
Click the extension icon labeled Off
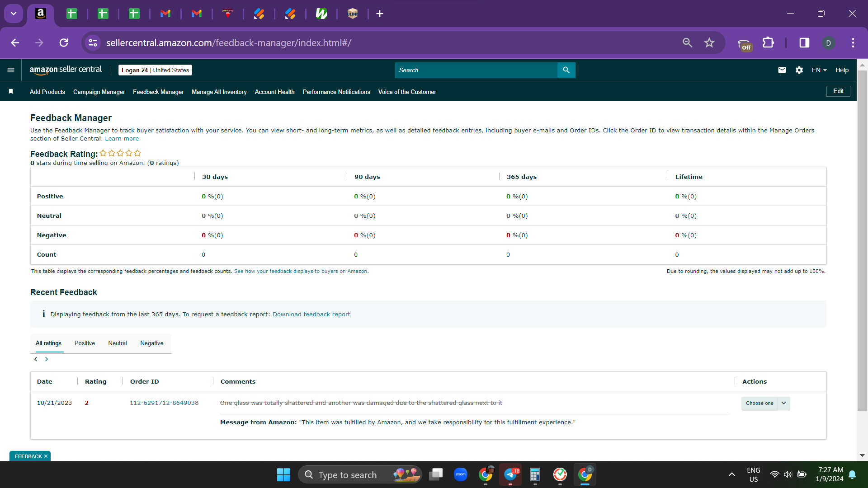tap(744, 44)
